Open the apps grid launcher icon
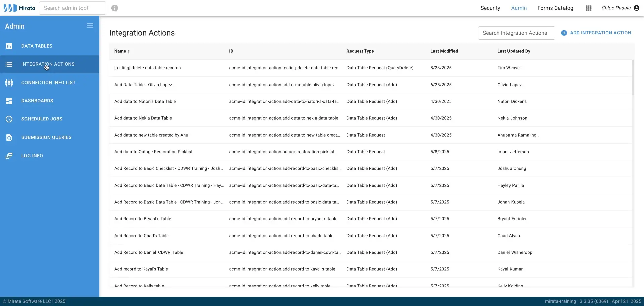The width and height of the screenshot is (644, 306). click(x=589, y=8)
